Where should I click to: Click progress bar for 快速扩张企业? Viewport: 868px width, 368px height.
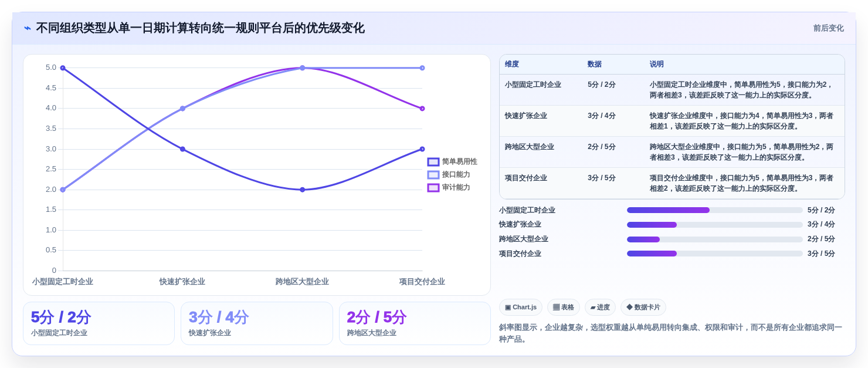coord(715,225)
